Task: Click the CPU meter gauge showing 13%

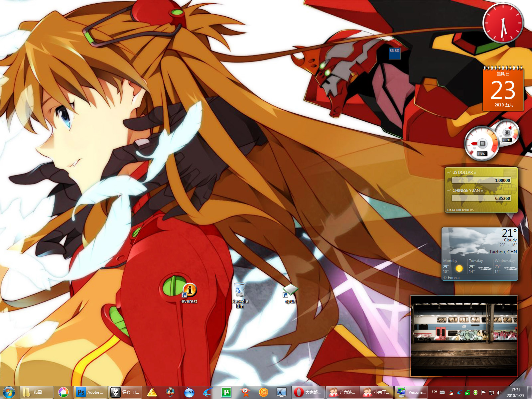Action: tap(481, 143)
